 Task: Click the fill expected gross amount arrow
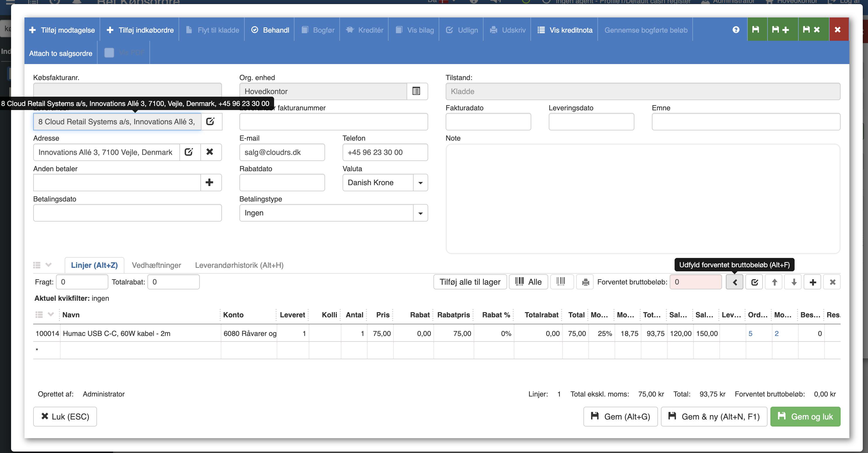pyautogui.click(x=735, y=282)
